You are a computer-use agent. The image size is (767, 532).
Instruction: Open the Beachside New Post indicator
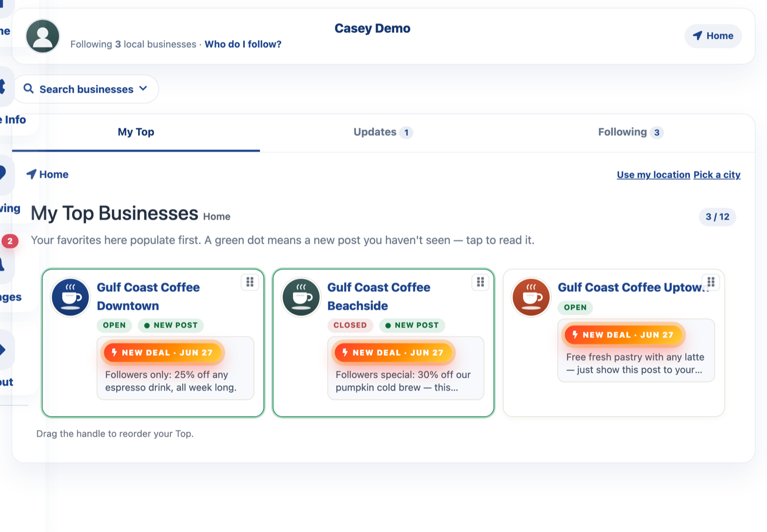pos(412,325)
